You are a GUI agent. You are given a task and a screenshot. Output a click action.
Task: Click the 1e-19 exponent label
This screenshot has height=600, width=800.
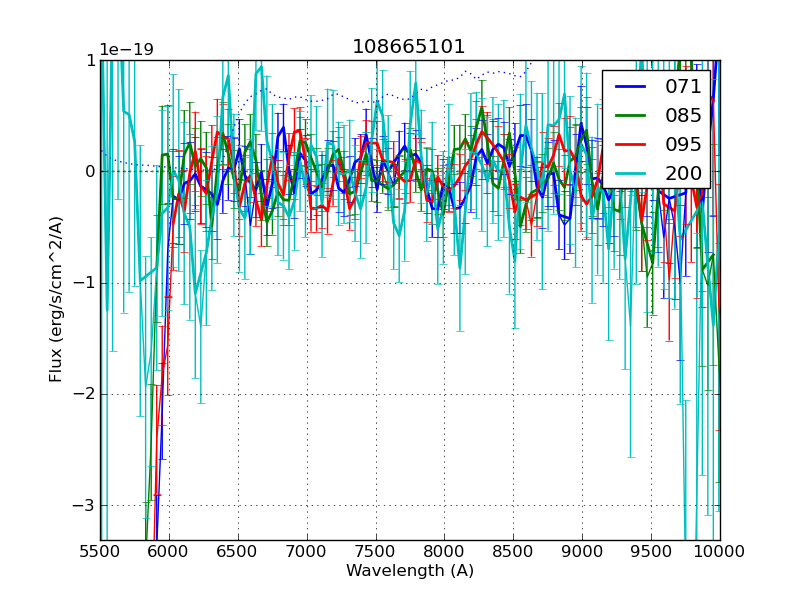[127, 50]
